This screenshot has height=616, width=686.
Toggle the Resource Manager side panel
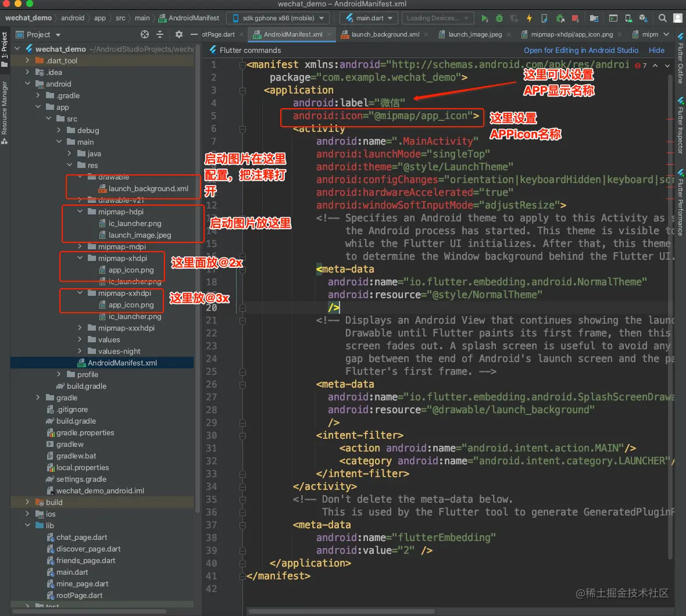[5, 110]
